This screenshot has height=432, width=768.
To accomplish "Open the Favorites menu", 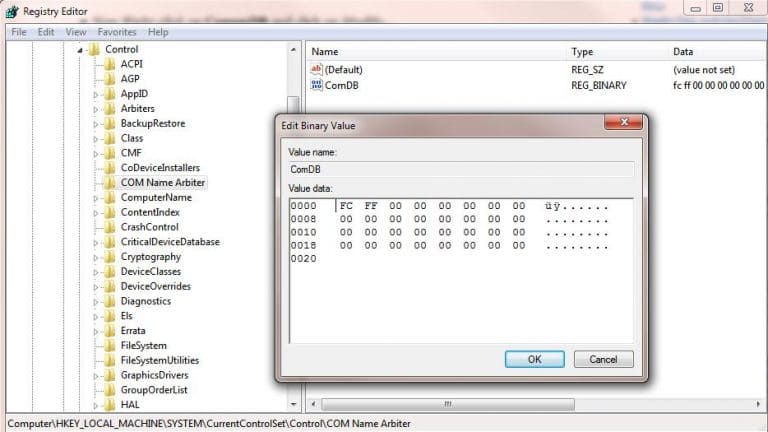I will [x=117, y=32].
